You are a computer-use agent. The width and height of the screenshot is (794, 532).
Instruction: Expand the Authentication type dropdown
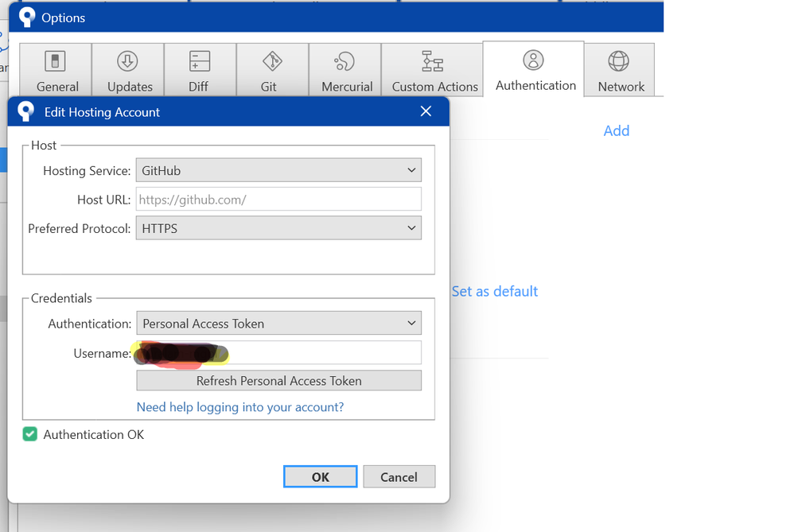click(x=278, y=323)
